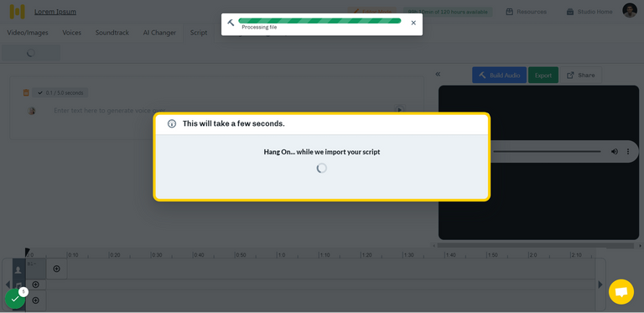Mute the audio player volume icon
Screen dimensions: 644x313
pyautogui.click(x=615, y=152)
